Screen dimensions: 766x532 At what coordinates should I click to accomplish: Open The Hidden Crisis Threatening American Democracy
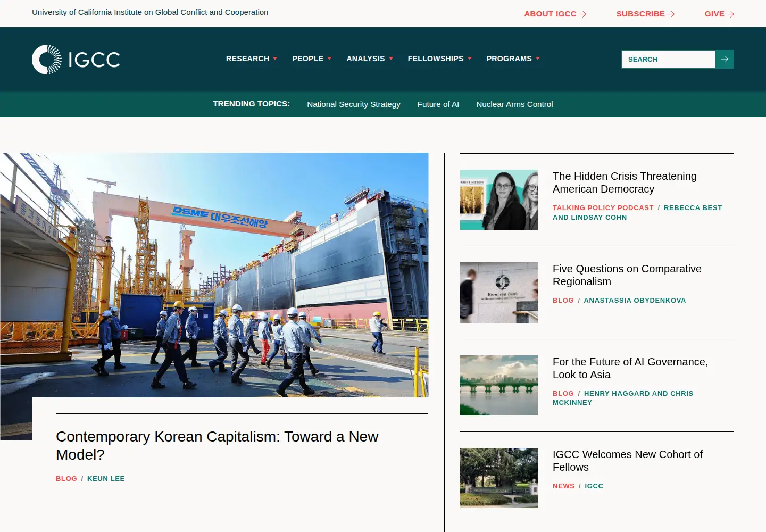(625, 182)
